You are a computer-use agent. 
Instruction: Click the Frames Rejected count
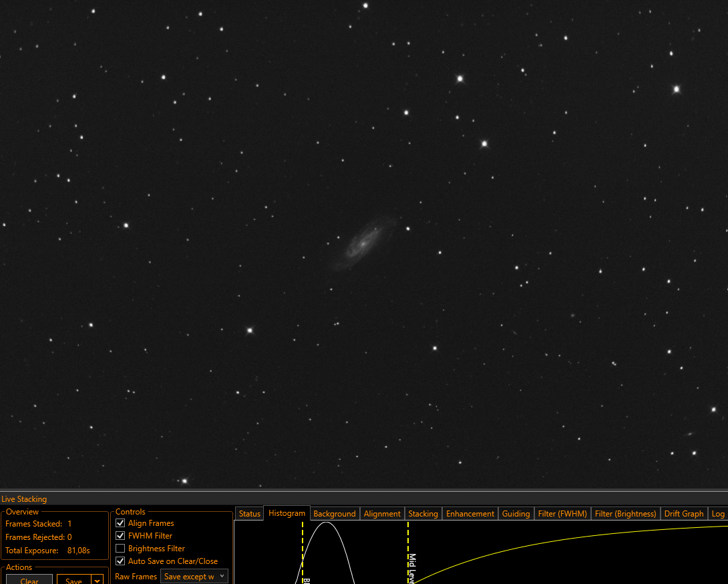(x=69, y=537)
